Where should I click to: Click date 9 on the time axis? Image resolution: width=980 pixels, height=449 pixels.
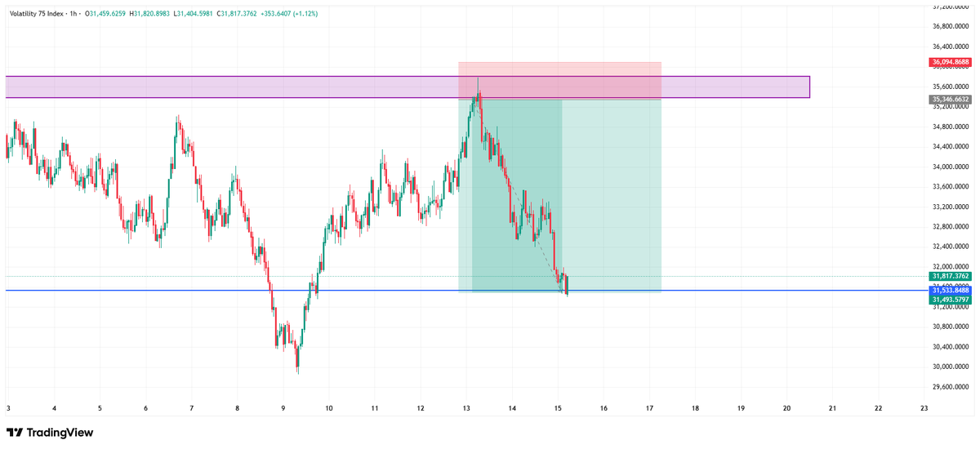pos(283,407)
